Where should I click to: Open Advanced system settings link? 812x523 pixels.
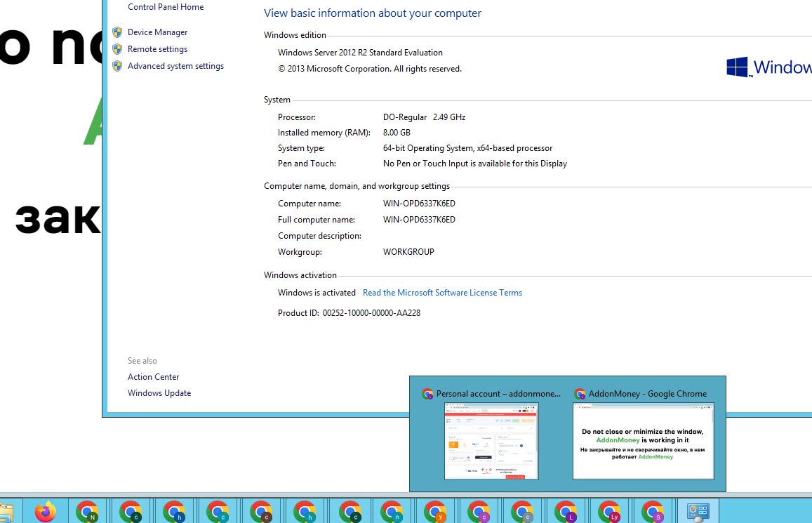175,66
